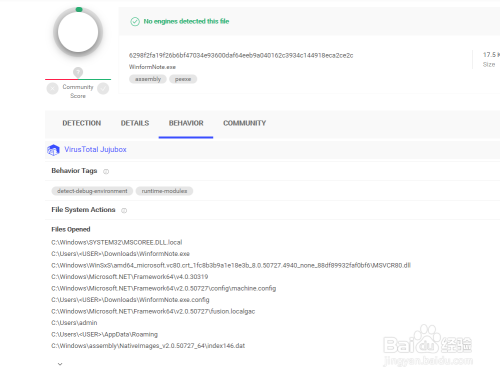Click the Downloads\WinformNote.exe path entry
This screenshot has width=500, height=378.
(x=120, y=254)
